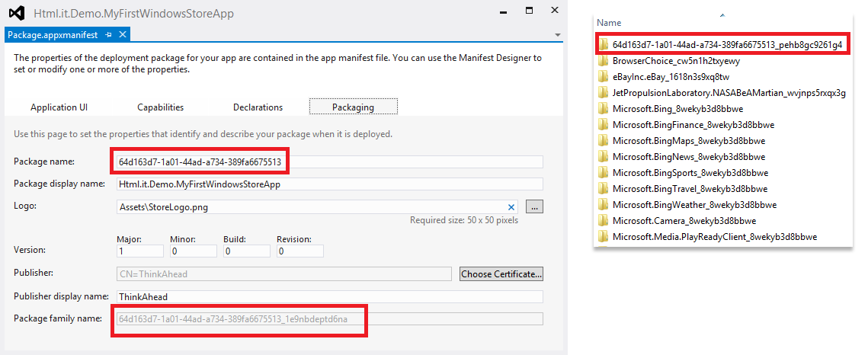Focus the Major version number field

click(x=140, y=251)
